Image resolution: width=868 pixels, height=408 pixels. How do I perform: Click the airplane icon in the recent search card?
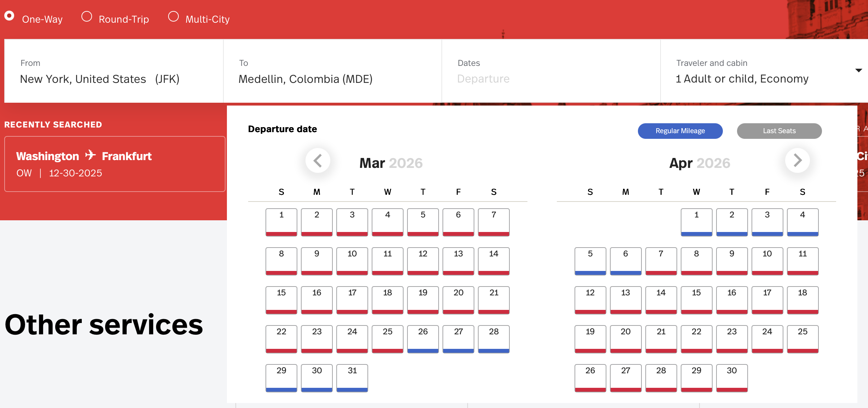[x=91, y=155]
